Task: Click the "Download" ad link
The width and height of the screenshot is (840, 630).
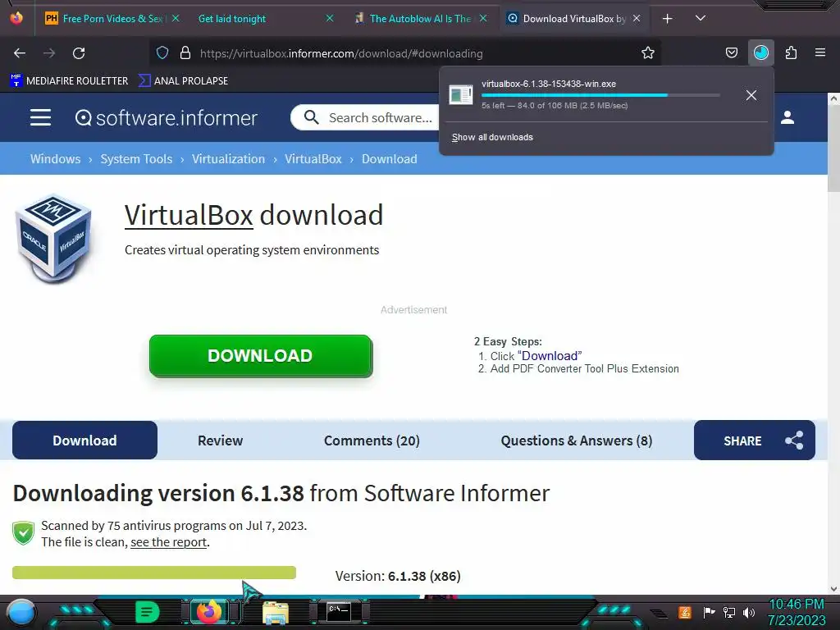Action: pyautogui.click(x=550, y=356)
